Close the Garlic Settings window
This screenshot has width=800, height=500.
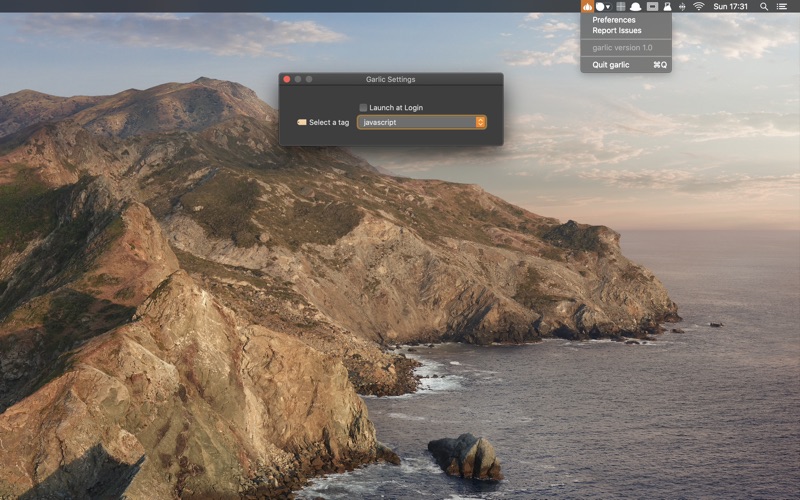pyautogui.click(x=287, y=79)
